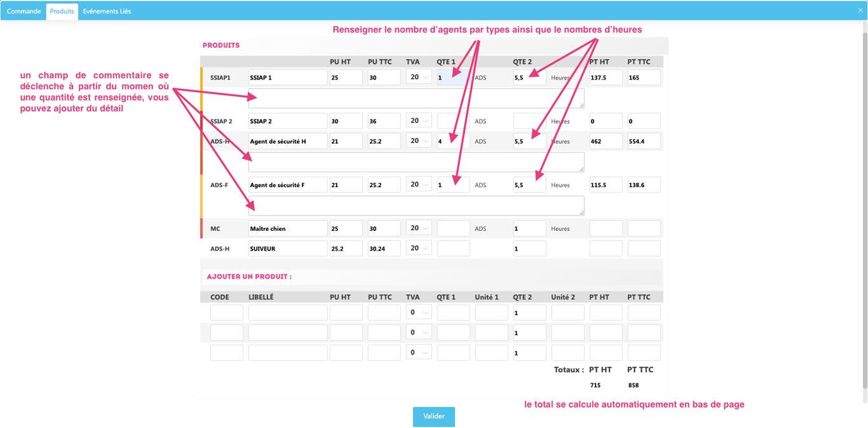Open TVA dropdown for SSIAP 2 row

coord(419,121)
